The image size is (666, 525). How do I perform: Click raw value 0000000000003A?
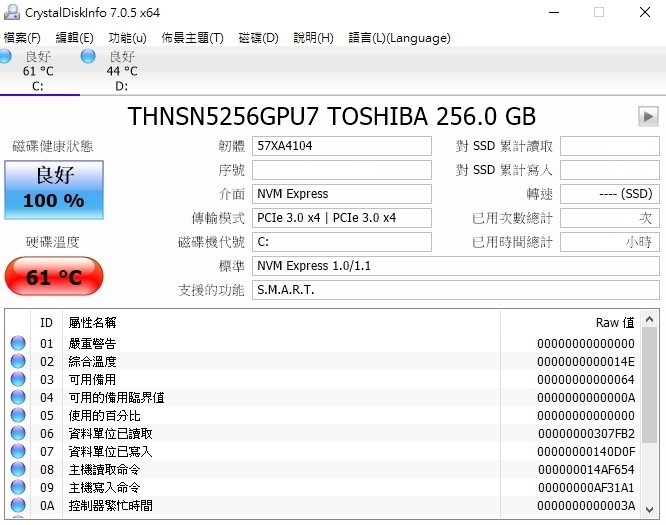coord(586,506)
